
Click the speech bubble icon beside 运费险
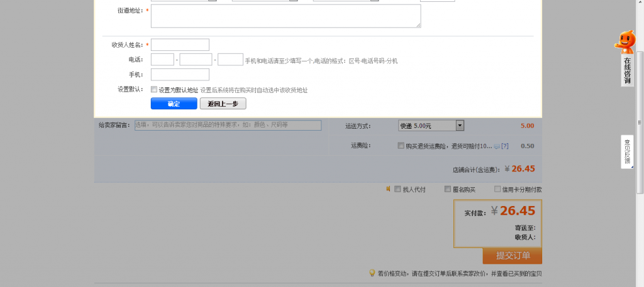pos(497,146)
